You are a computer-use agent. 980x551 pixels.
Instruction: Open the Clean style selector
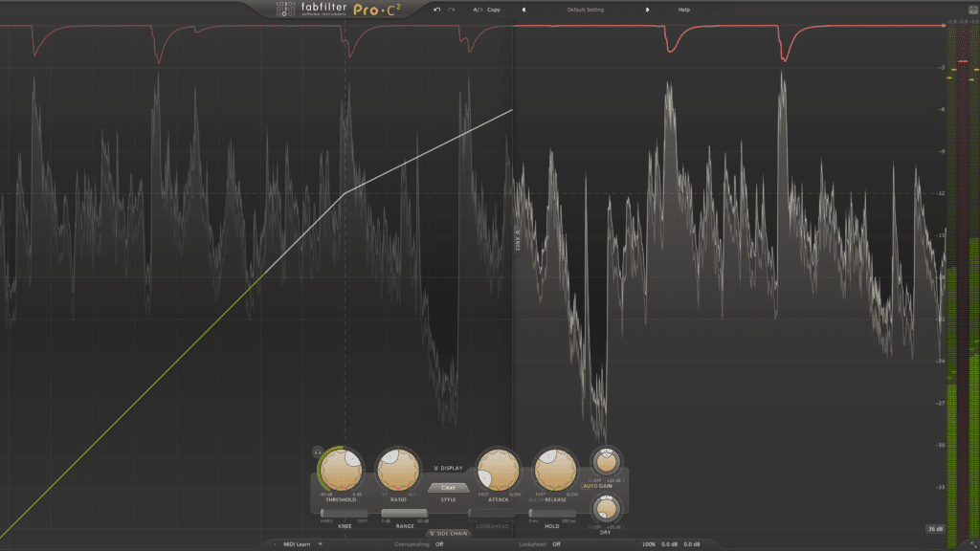click(x=448, y=487)
